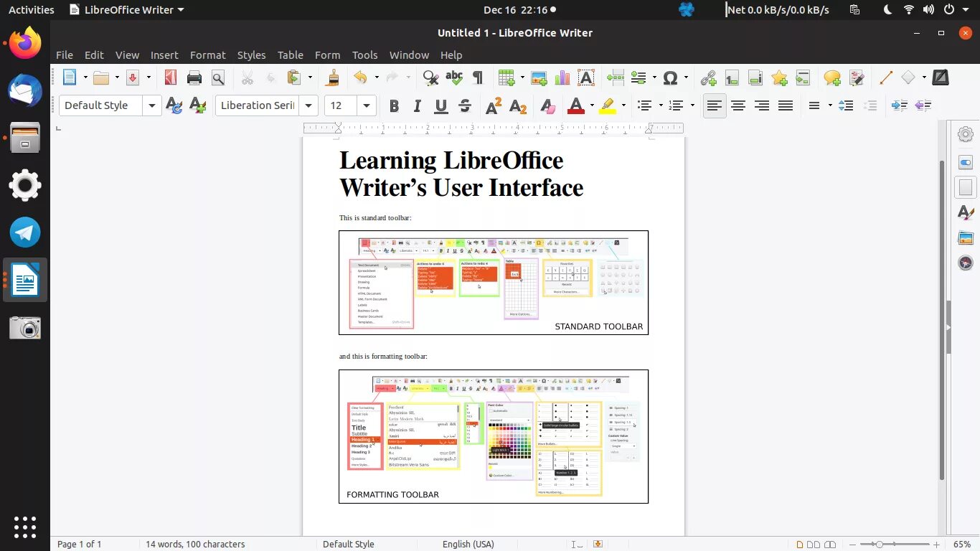Click the Activities button

(31, 10)
